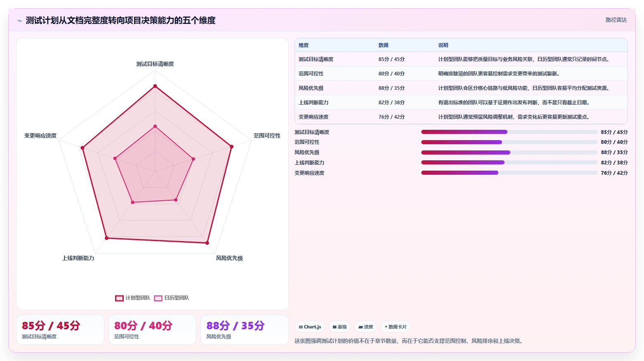The image size is (644, 361).
Task: Click 计划型团队 radar point on 范围可控性 axis
Action: [231, 146]
